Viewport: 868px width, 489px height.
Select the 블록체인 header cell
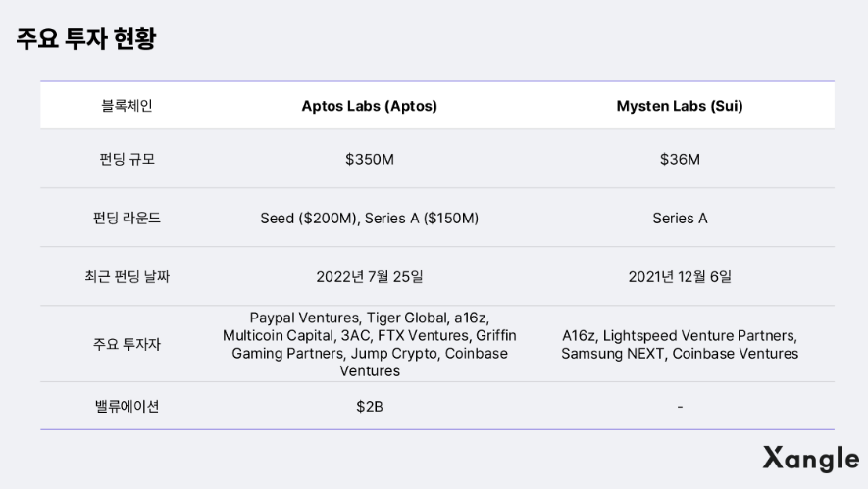(x=127, y=106)
